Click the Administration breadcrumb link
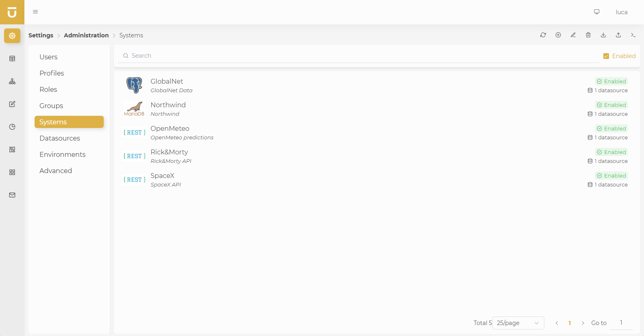The width and height of the screenshot is (644, 336). point(86,35)
